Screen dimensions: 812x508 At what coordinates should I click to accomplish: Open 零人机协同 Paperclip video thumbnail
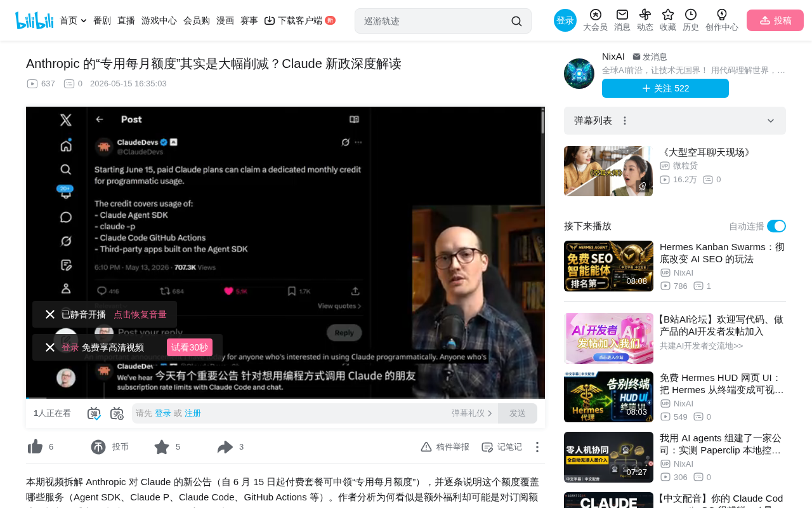[608, 457]
